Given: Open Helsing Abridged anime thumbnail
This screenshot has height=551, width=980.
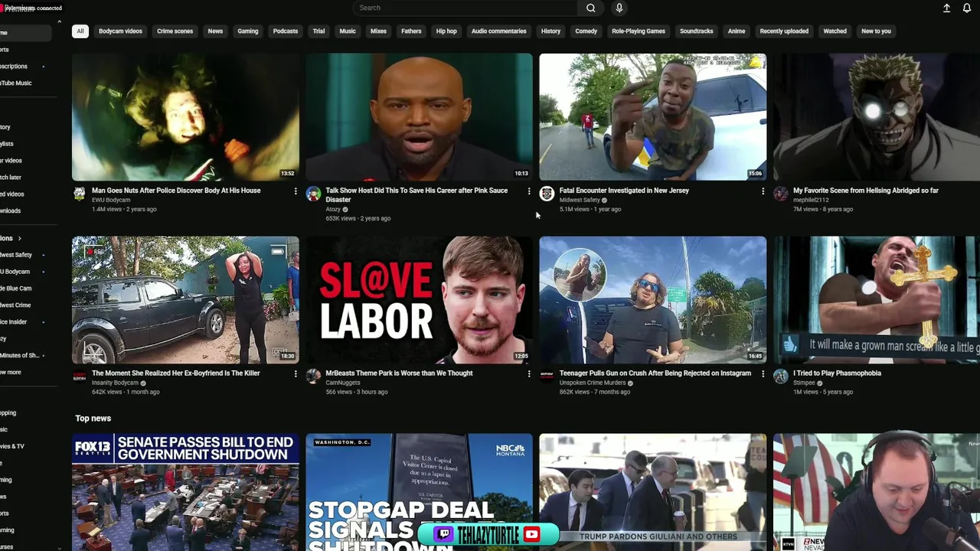Looking at the screenshot, I should pyautogui.click(x=876, y=117).
